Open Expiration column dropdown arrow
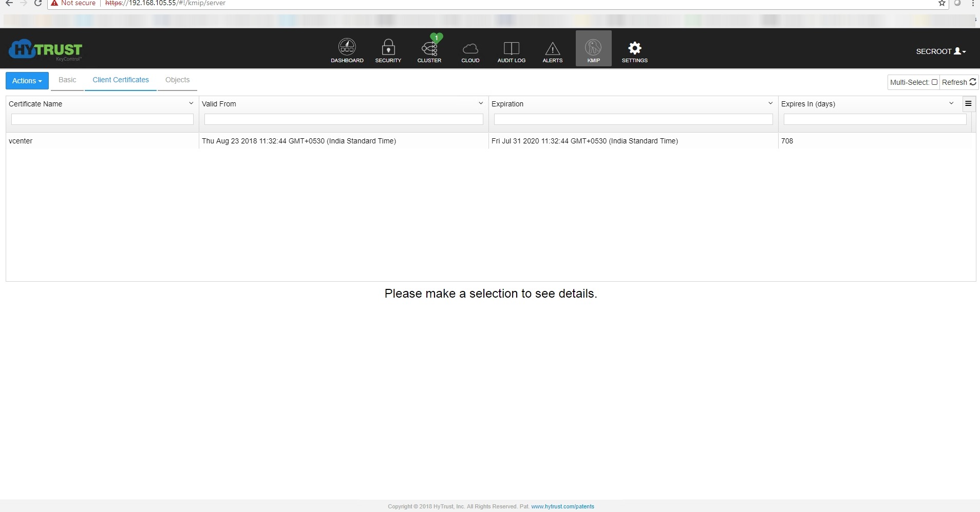980x512 pixels. click(770, 103)
